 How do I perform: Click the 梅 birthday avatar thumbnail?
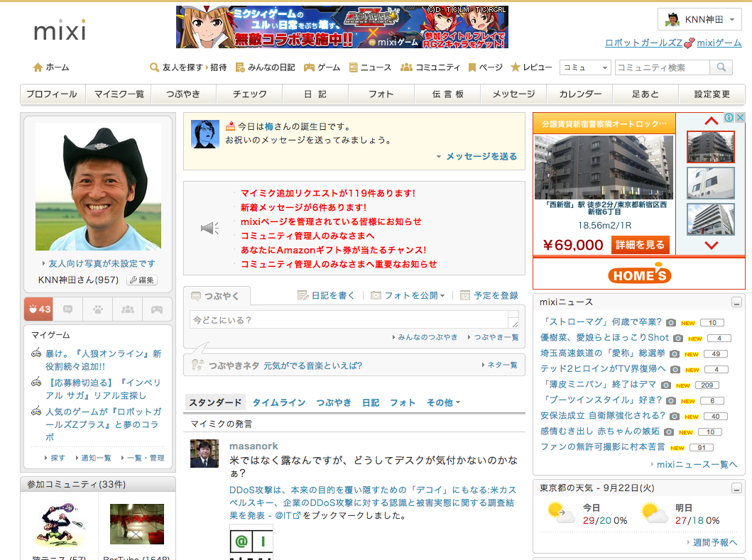coord(205,134)
